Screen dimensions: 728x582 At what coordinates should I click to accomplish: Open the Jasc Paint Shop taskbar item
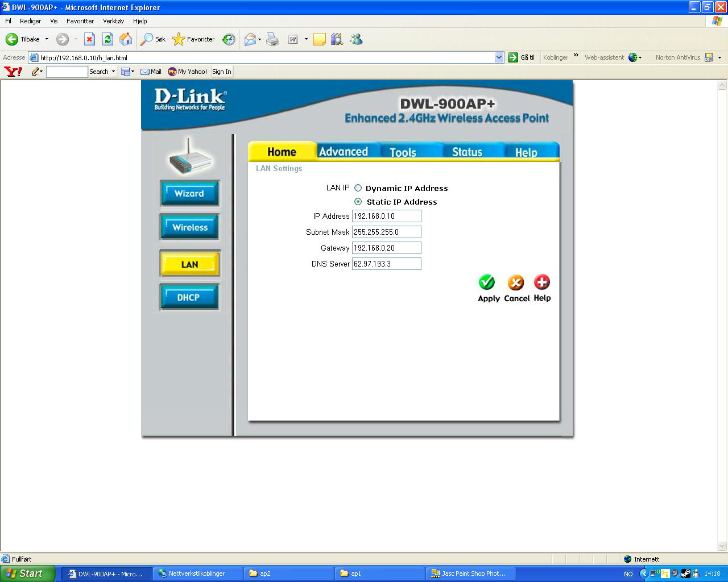click(x=471, y=573)
